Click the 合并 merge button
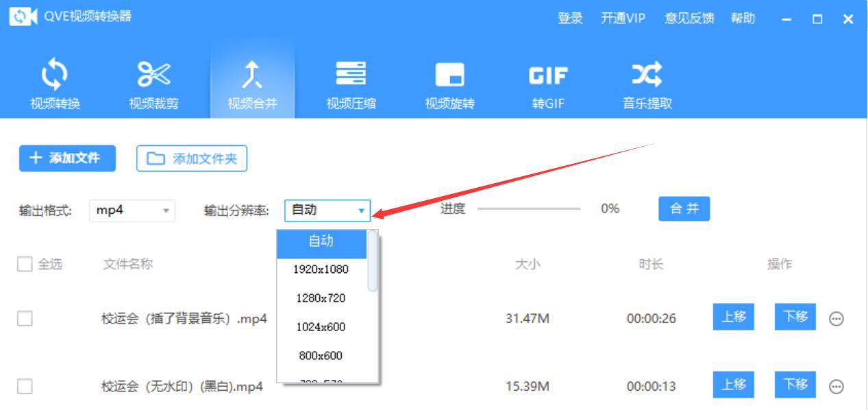Image resolution: width=868 pixels, height=410 pixels. (x=684, y=209)
